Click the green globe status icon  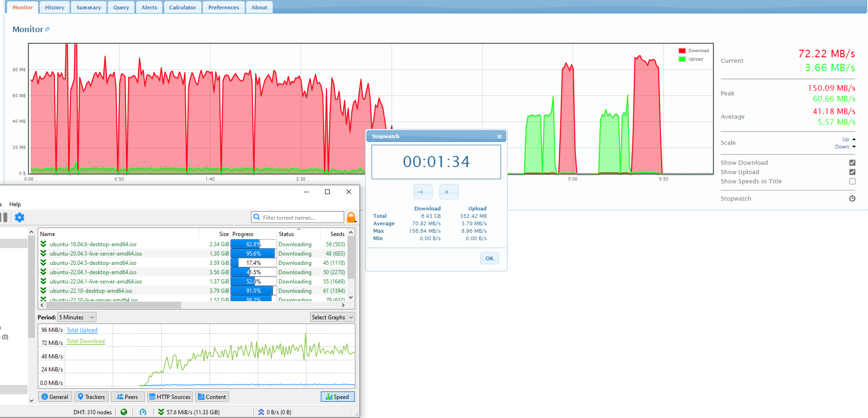pos(124,412)
